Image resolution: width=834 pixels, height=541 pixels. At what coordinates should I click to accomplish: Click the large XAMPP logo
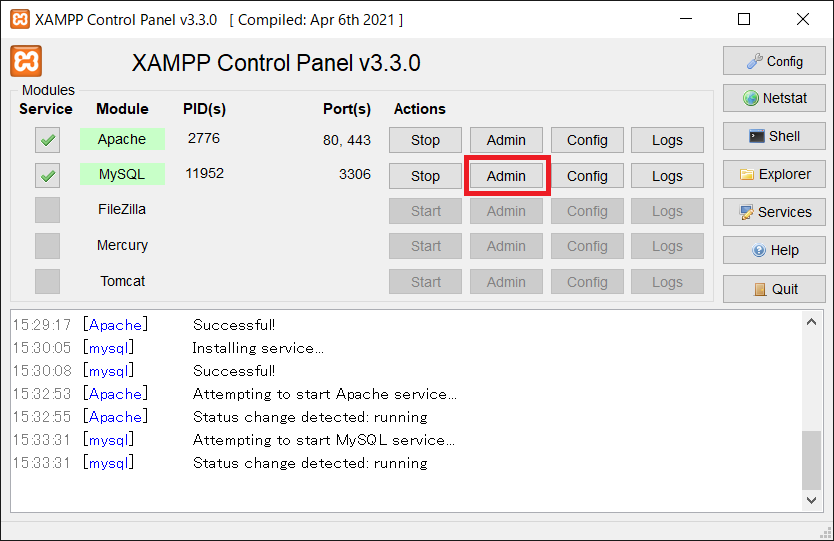(26, 61)
